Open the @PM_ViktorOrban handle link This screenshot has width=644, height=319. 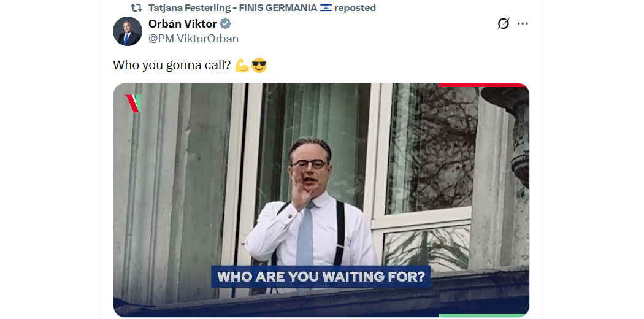click(x=193, y=39)
